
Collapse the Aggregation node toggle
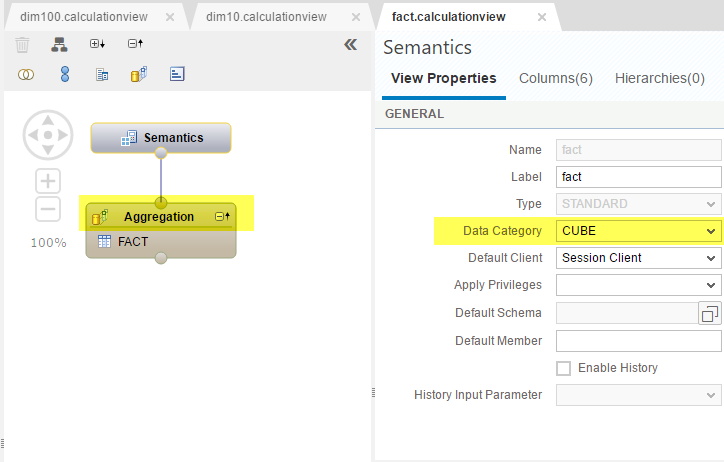click(x=223, y=216)
